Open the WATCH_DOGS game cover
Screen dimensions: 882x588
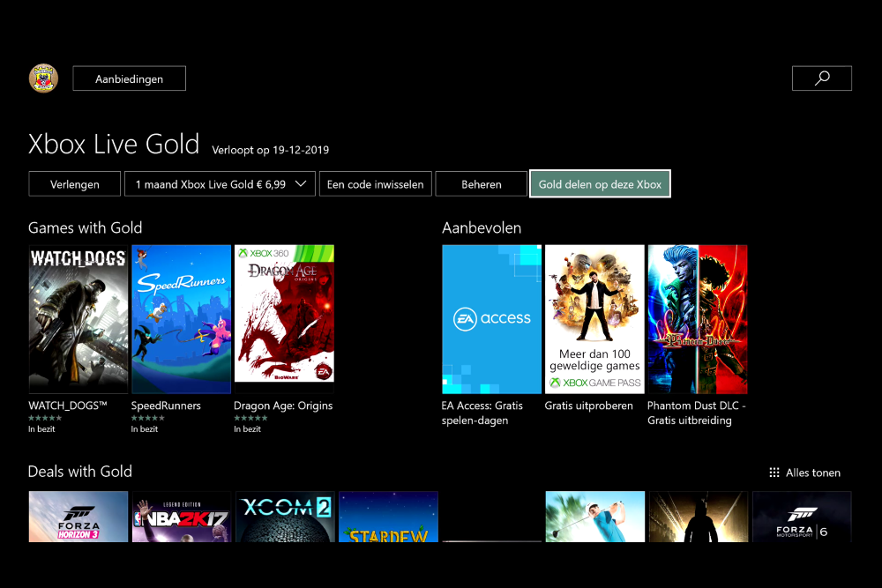[x=78, y=319]
